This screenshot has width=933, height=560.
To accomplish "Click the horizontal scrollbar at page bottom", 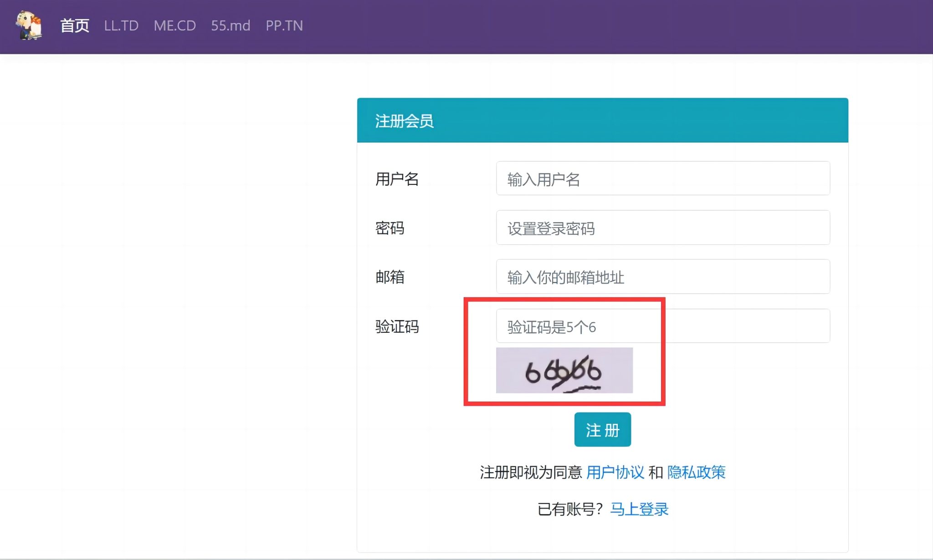I will pos(466,556).
